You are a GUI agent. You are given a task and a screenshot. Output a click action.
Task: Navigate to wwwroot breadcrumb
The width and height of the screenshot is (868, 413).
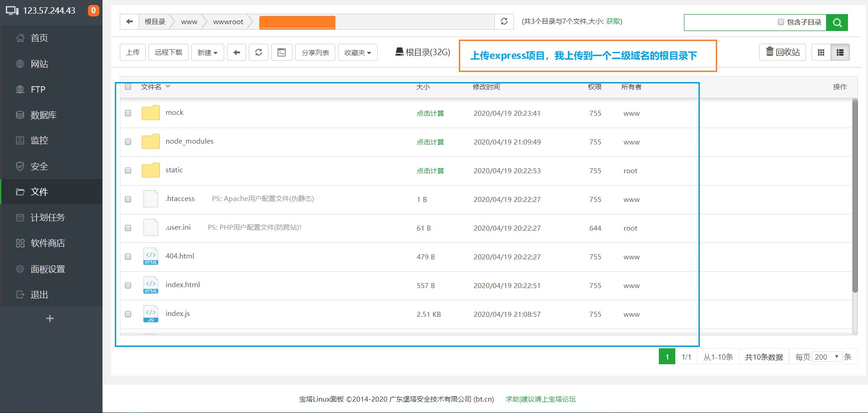(x=228, y=21)
